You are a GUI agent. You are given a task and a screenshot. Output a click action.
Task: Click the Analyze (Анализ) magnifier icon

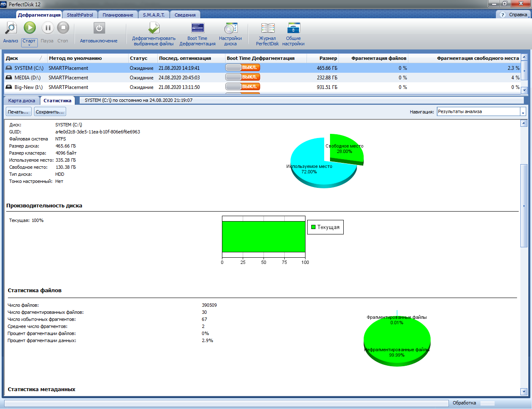click(x=10, y=28)
